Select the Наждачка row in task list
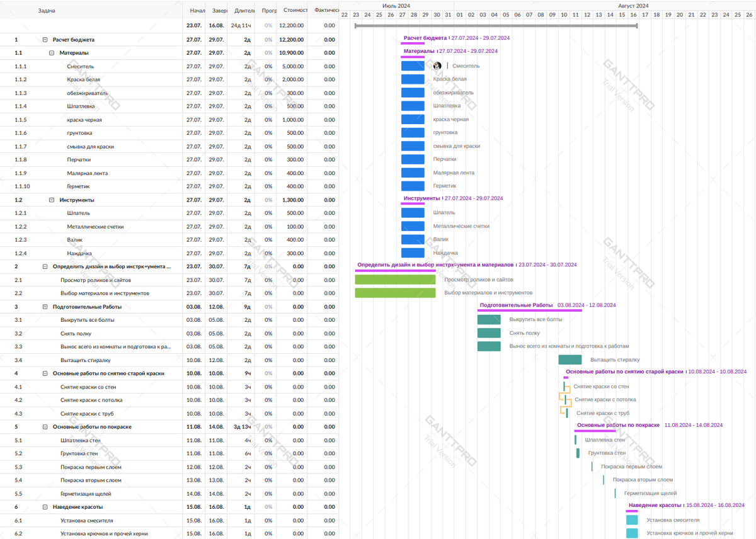This screenshot has width=756, height=539. click(169, 254)
